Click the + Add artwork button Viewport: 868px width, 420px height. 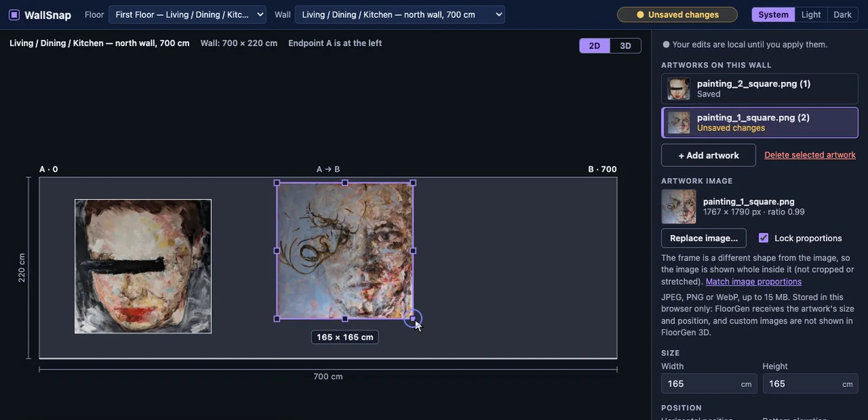click(x=709, y=155)
